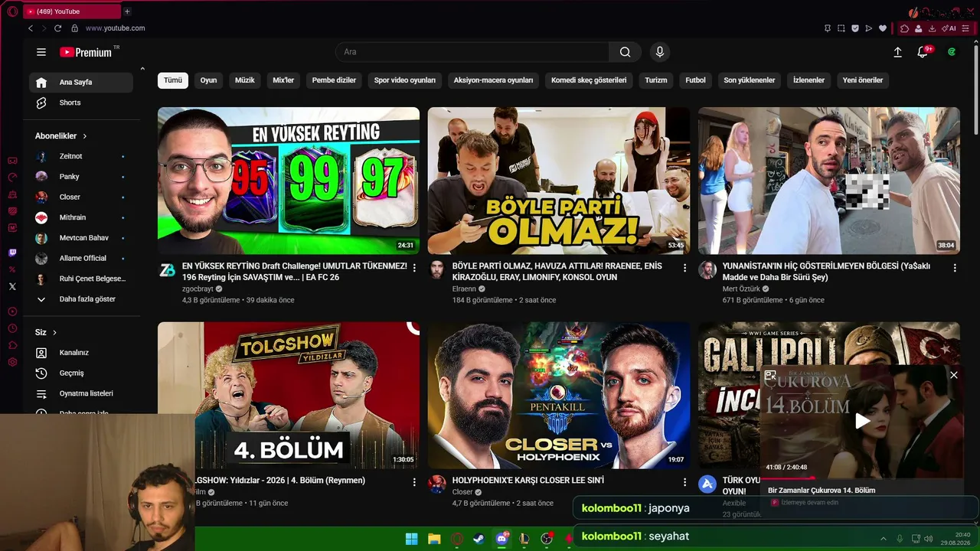This screenshot has width=980, height=551.
Task: Open the browser easy setup sliders icon
Action: (965, 28)
